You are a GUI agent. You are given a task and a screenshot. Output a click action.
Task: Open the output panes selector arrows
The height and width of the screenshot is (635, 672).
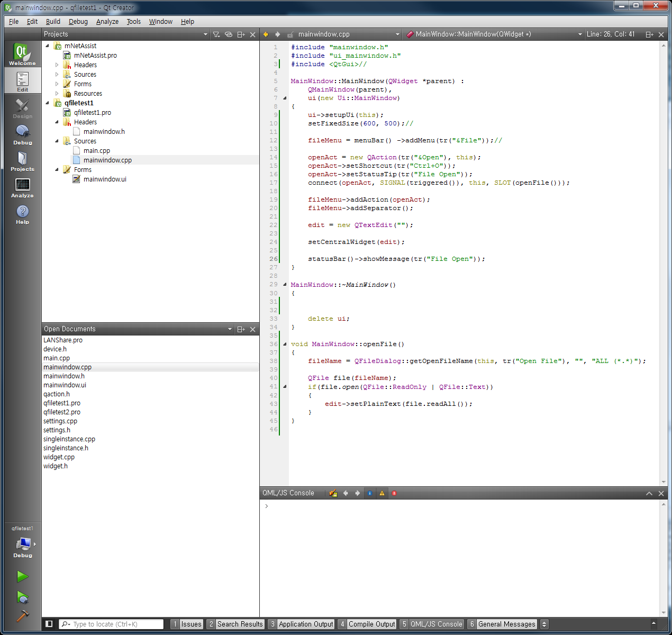(544, 624)
